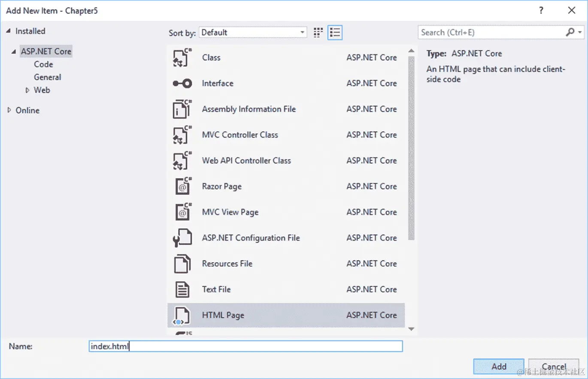
Task: Select the 'HTML Page' text
Action: pos(223,315)
